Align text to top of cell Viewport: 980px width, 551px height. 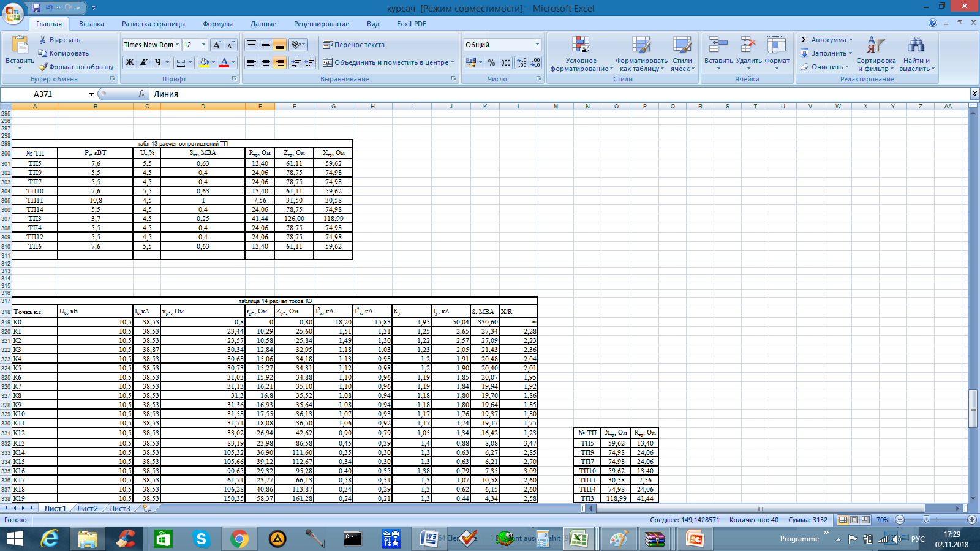tap(251, 45)
